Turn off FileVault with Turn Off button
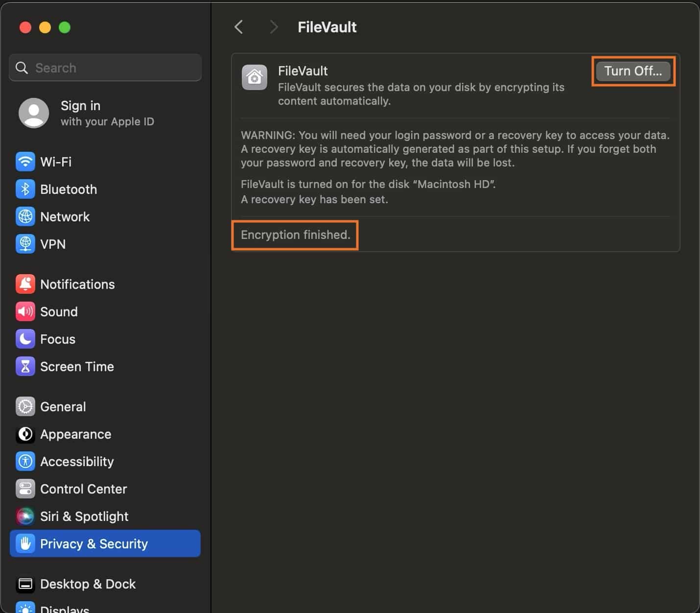This screenshot has width=700, height=613. pos(633,71)
